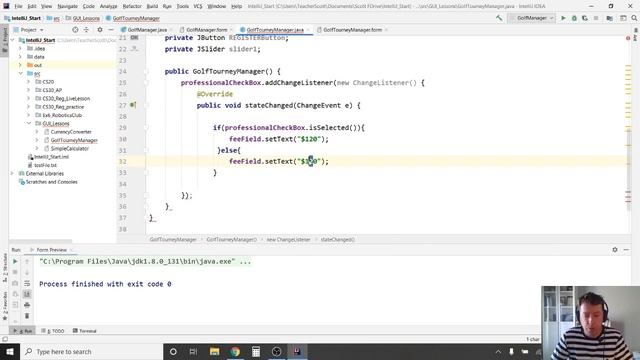The height and width of the screenshot is (360, 640).
Task: Start debugging with the green bug icon
Action: coord(574,18)
